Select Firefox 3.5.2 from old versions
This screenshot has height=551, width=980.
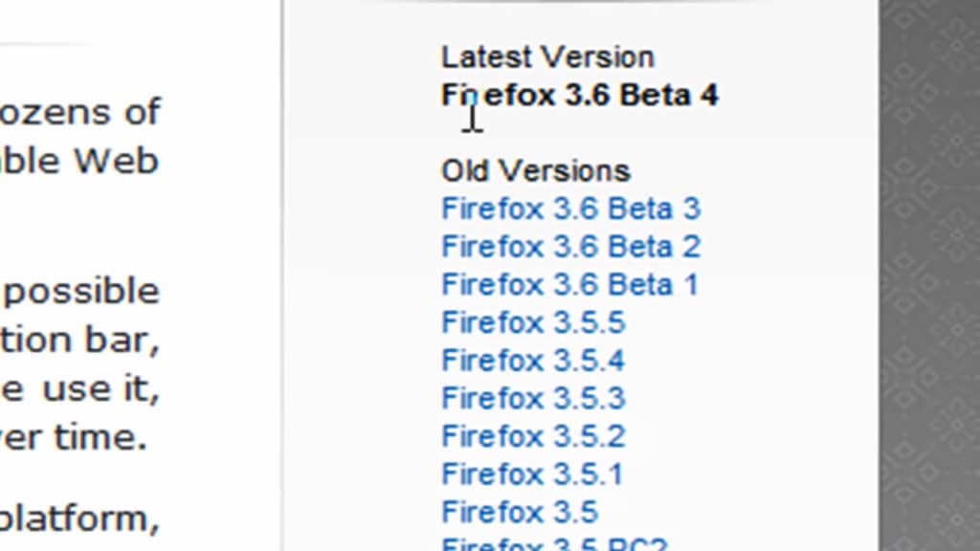click(x=533, y=437)
